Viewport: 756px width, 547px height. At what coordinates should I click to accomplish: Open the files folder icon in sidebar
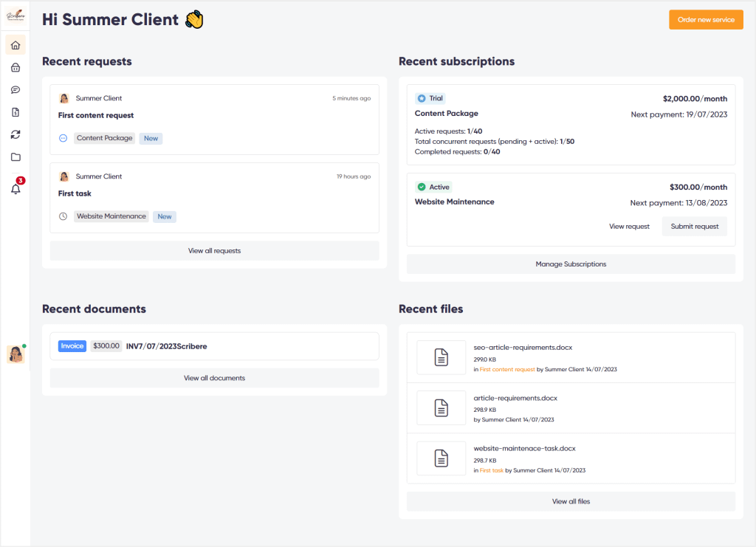(16, 157)
